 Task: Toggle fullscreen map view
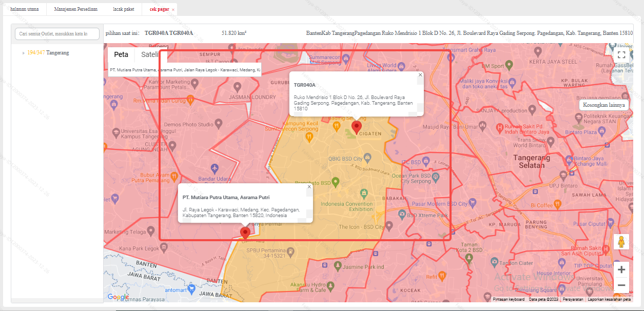tap(621, 55)
